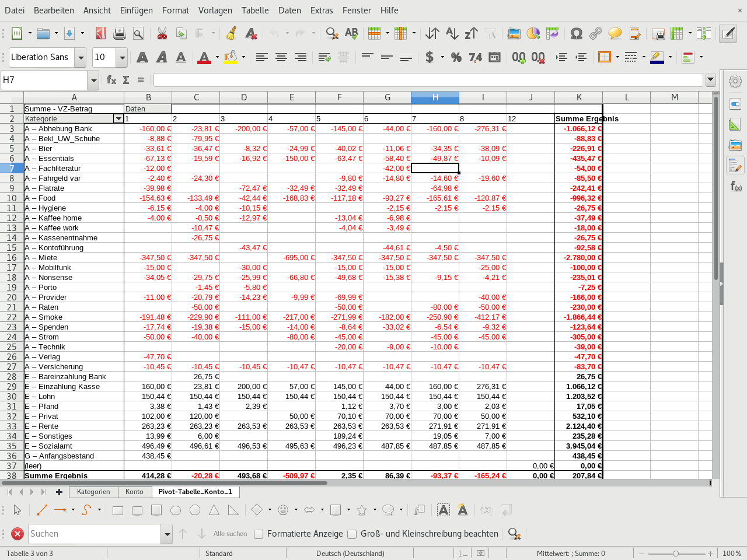Open the Liberation Sans font name dropdown
Viewport: 747px width, 560px height.
coord(81,57)
